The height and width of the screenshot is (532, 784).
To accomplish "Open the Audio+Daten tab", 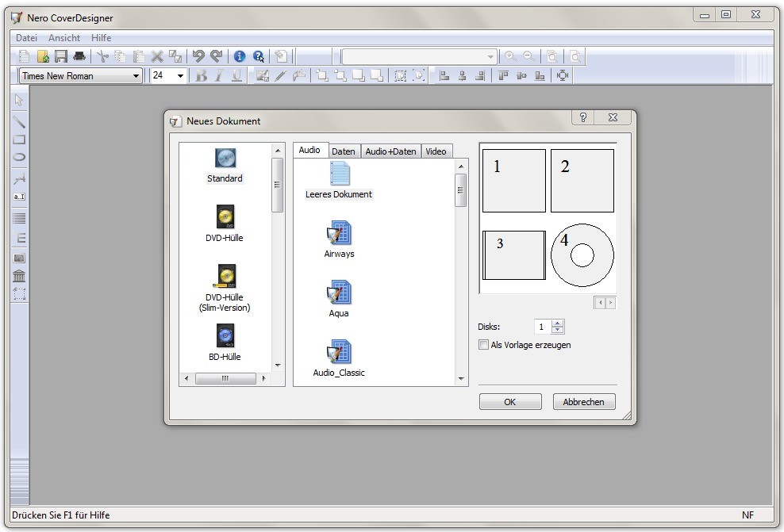I will [390, 151].
